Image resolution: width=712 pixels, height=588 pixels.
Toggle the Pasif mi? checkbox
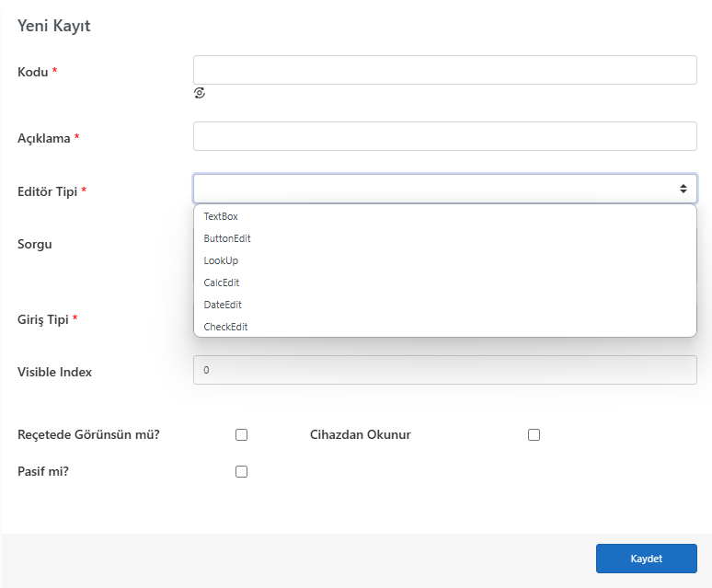[x=242, y=472]
